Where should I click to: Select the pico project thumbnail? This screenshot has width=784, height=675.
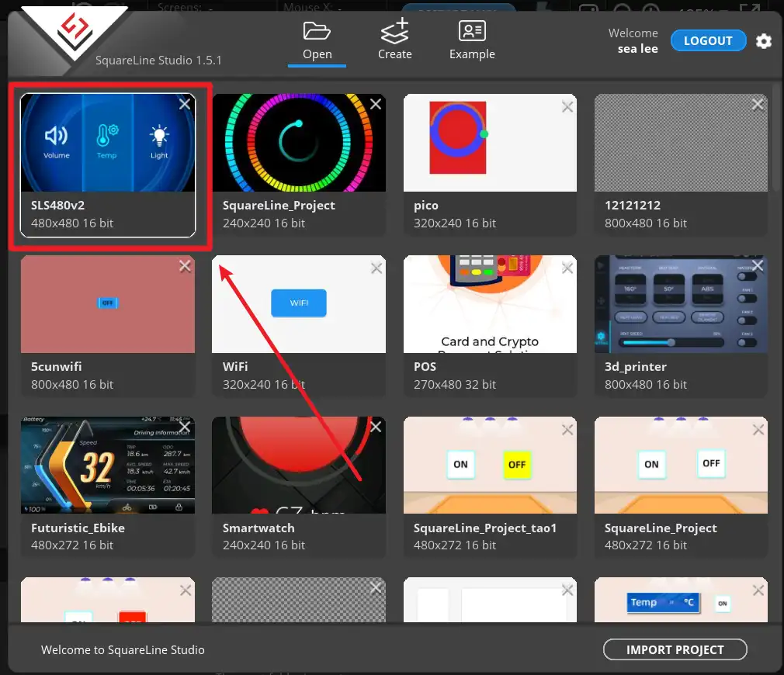(x=490, y=143)
